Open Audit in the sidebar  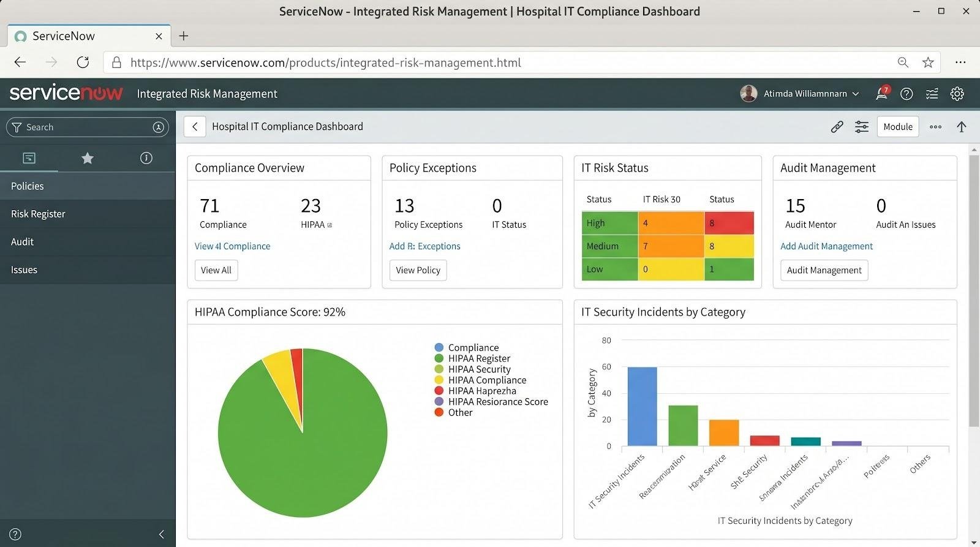pyautogui.click(x=88, y=242)
